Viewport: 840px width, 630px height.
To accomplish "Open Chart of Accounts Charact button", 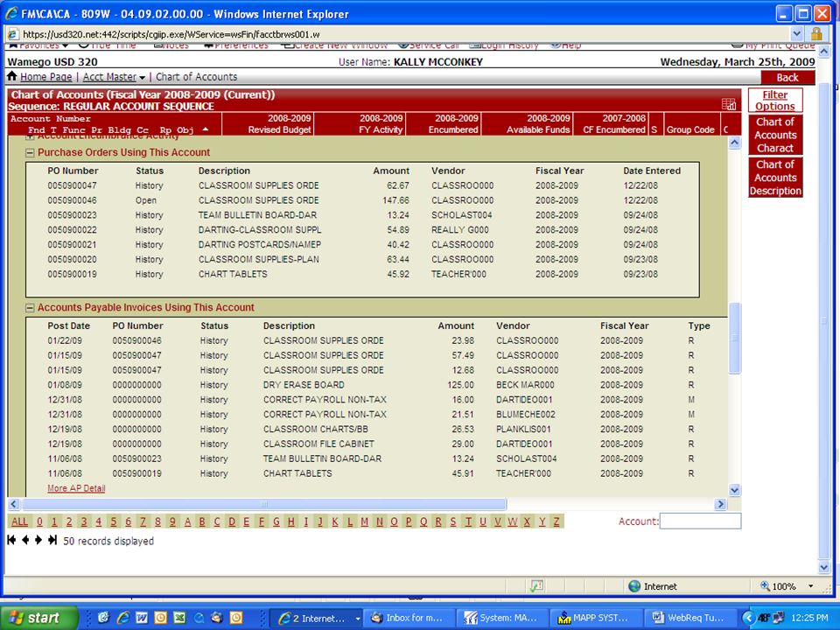I will click(x=775, y=135).
